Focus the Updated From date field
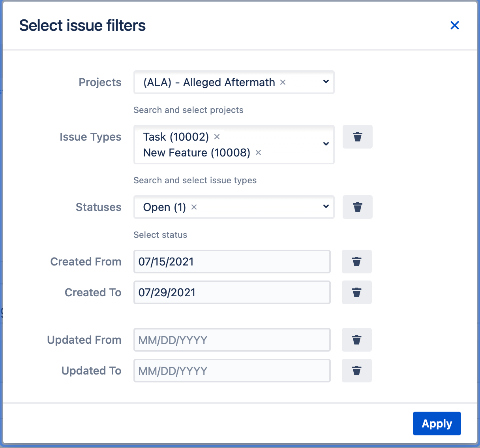This screenshot has height=448, width=480. click(232, 340)
